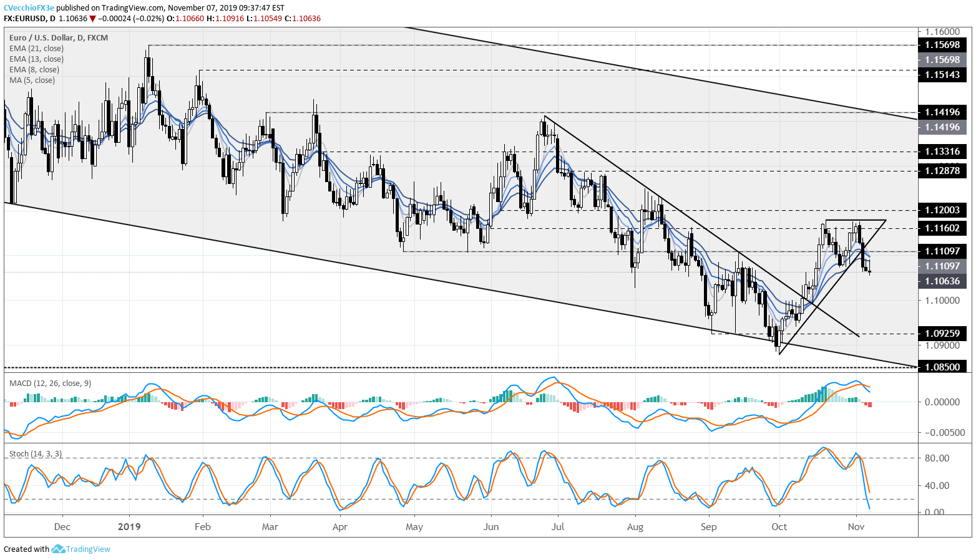Click the 1.09000 axis price value
The height and width of the screenshot is (560, 976).
point(942,345)
